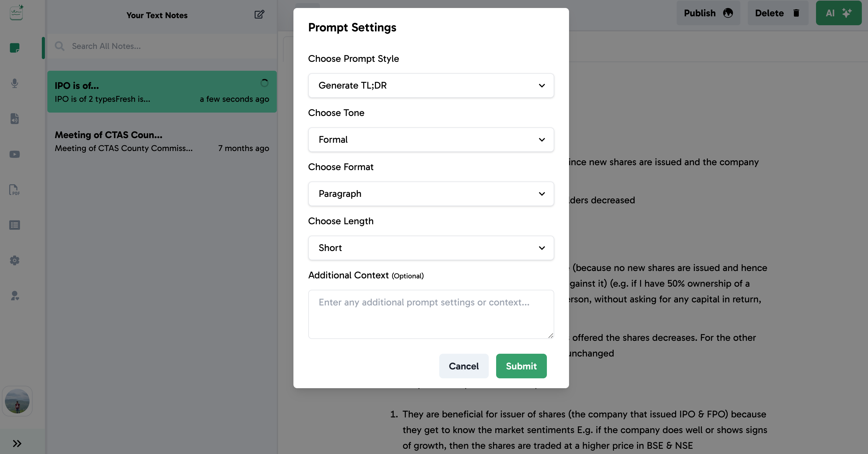Open the audio file notes icon
Image resolution: width=868 pixels, height=454 pixels.
(x=14, y=119)
